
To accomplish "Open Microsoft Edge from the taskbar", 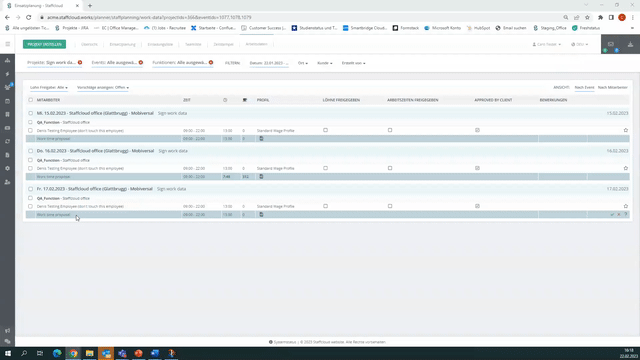I will point(57,353).
